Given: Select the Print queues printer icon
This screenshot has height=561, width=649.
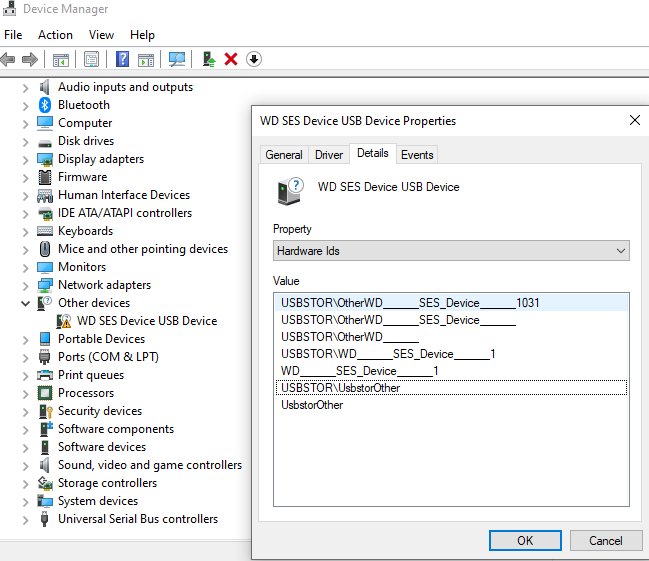Looking at the screenshot, I should 45,375.
